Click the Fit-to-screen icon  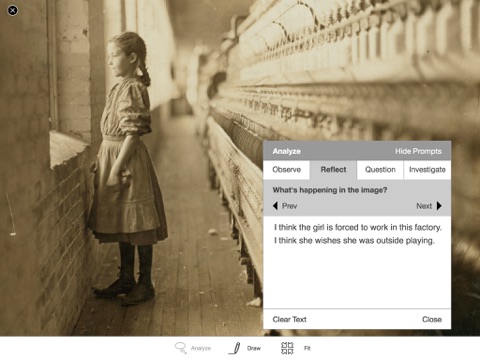coord(287,348)
